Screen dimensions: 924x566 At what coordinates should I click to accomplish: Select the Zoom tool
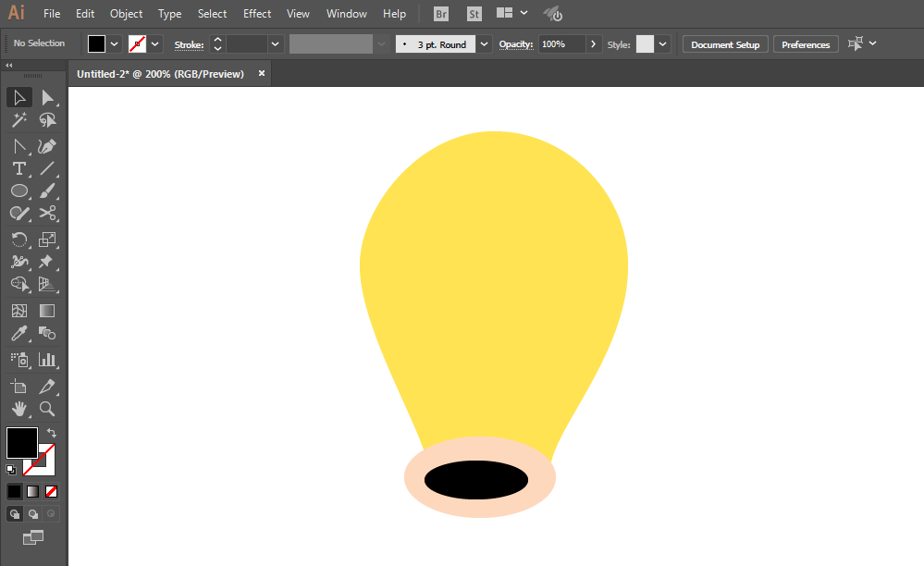(x=47, y=409)
